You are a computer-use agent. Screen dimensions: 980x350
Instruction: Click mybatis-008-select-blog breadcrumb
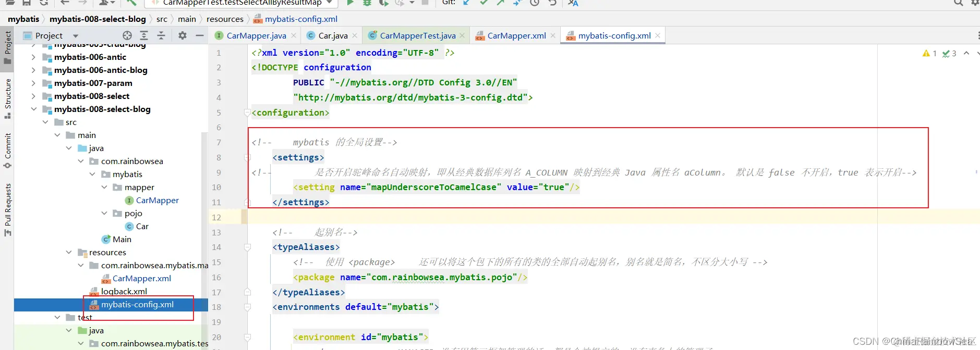coord(98,19)
